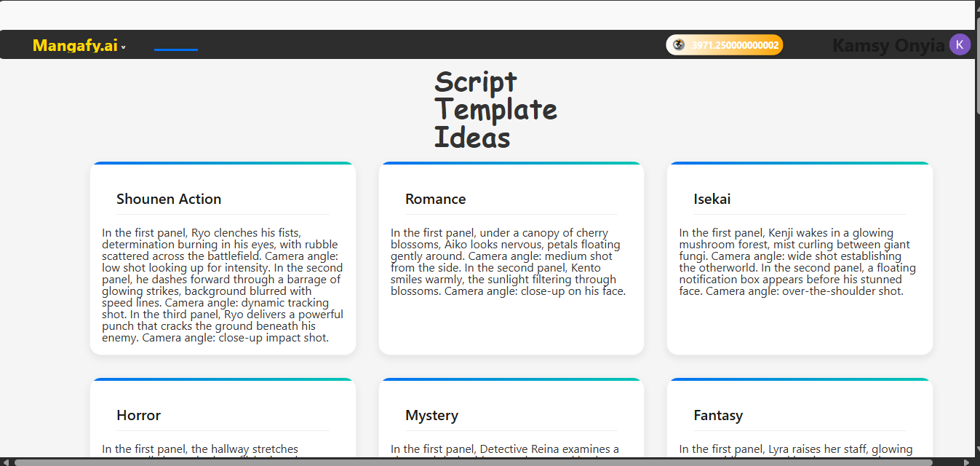Select the Romance template card
Screen dimensions: 980x466
pyautogui.click(x=511, y=258)
